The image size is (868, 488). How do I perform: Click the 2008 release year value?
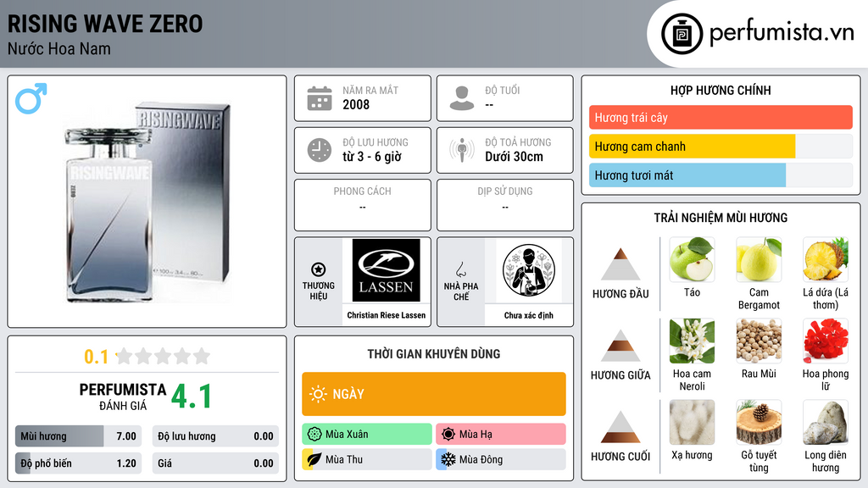356,104
